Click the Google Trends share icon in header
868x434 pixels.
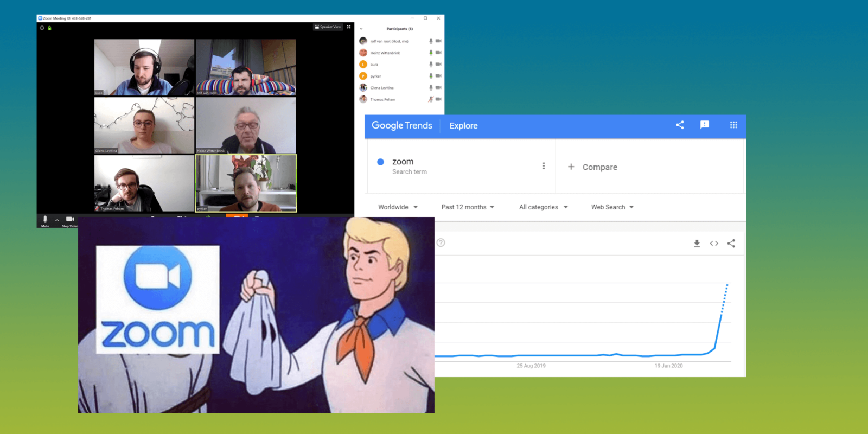coord(680,125)
